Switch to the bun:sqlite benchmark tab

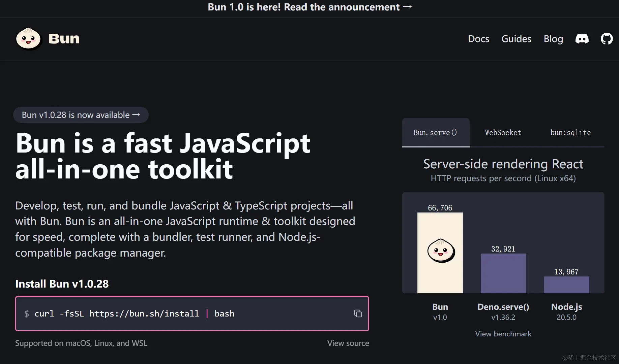(x=570, y=132)
